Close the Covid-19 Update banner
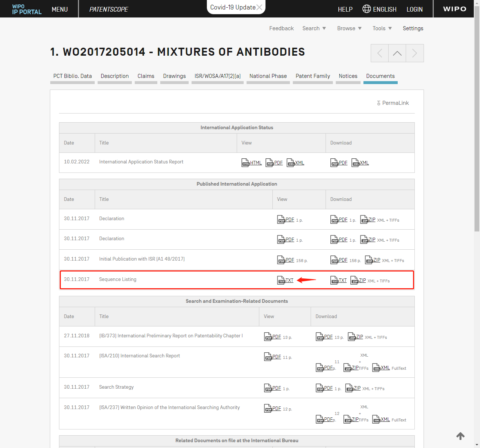This screenshot has width=480, height=448. tap(259, 7)
